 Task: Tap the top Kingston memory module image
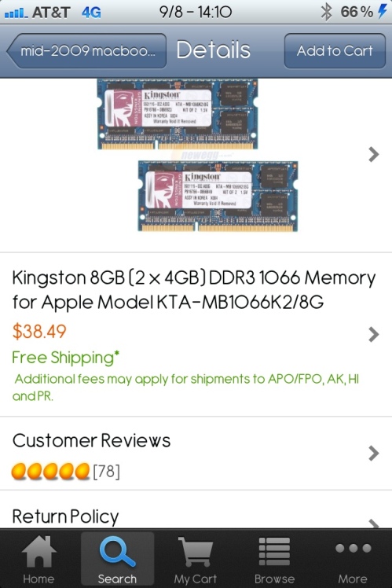click(x=178, y=114)
